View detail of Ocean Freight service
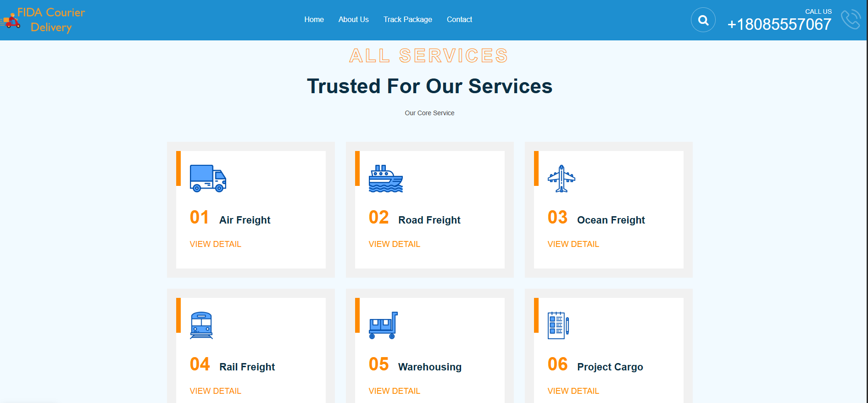Screen dimensions: 868x403 [x=573, y=244]
